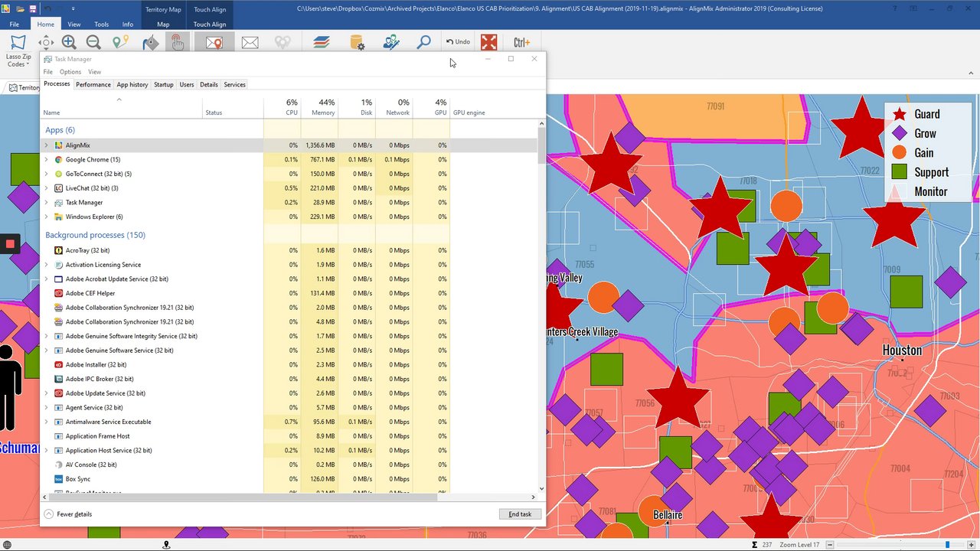The image size is (980, 551).
Task: Click the Zoom Out magnifier icon
Action: 93,43
